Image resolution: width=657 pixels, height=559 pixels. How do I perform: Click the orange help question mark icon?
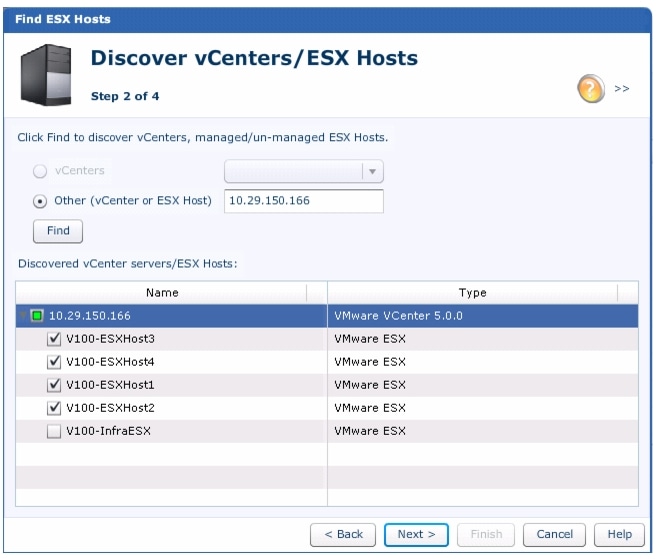click(x=590, y=88)
